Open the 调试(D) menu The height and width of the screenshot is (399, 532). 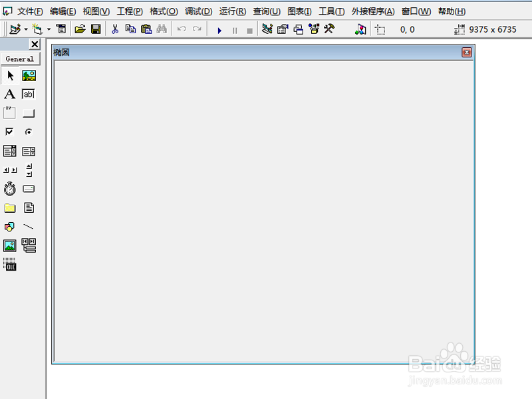coord(198,11)
